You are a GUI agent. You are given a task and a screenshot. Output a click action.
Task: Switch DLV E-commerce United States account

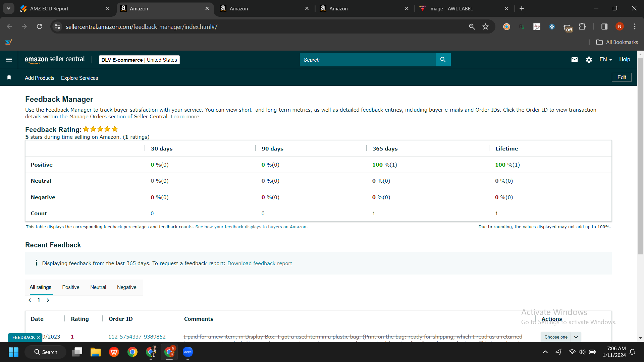point(139,60)
